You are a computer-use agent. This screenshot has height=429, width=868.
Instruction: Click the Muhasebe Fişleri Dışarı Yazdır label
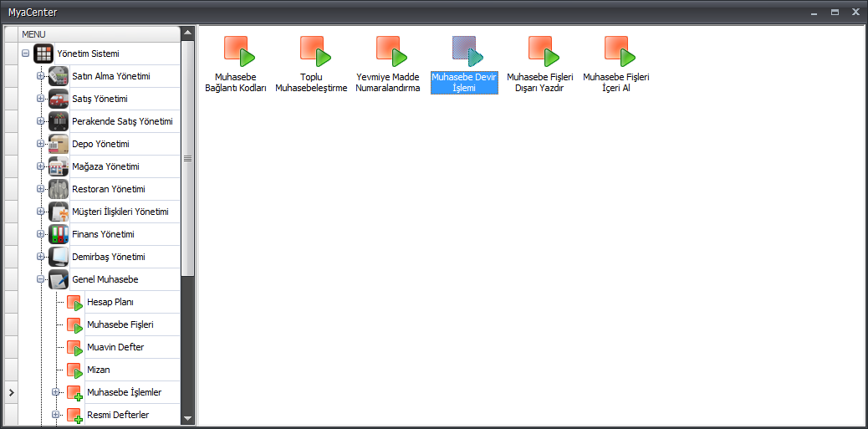pos(539,83)
